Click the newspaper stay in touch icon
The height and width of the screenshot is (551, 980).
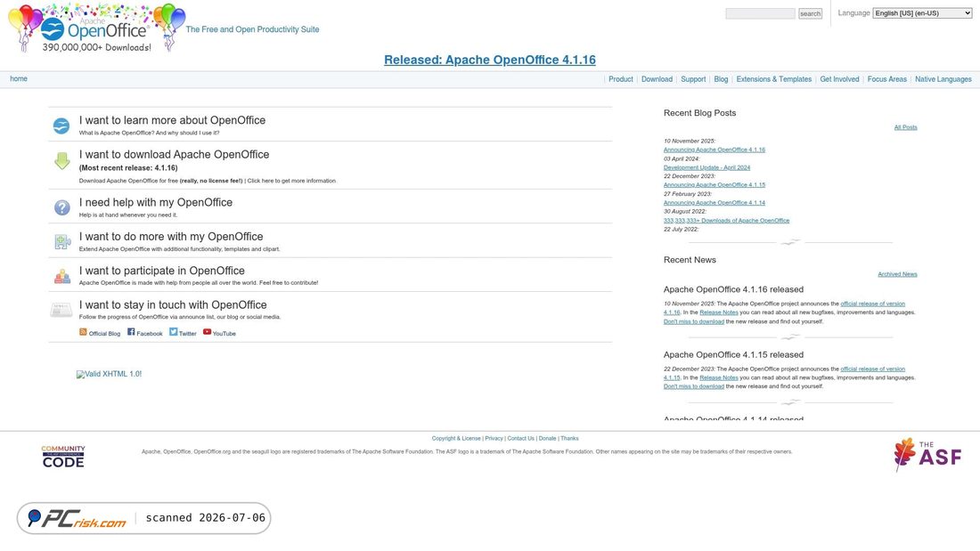[x=61, y=309]
